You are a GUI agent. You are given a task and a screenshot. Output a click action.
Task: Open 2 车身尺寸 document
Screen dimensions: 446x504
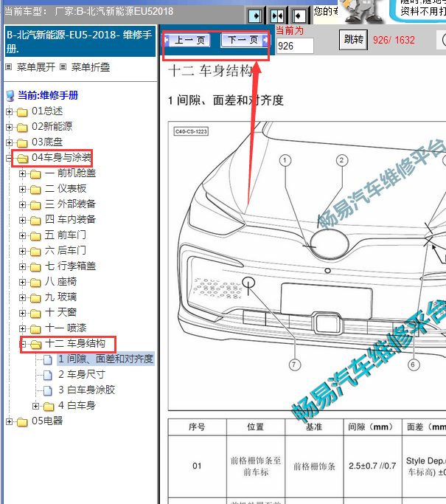click(x=82, y=374)
